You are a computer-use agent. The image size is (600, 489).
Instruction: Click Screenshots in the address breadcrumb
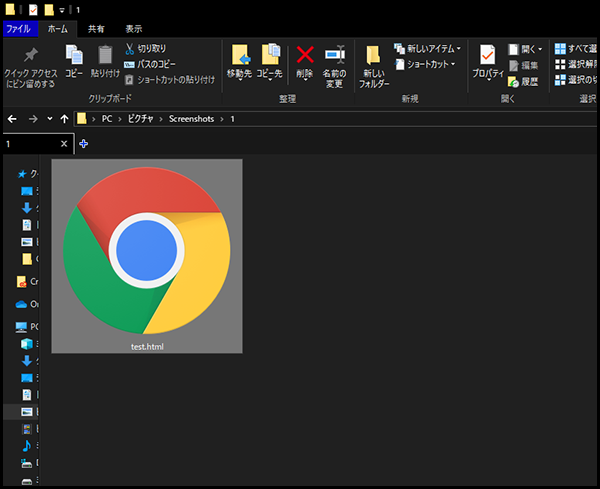point(189,119)
